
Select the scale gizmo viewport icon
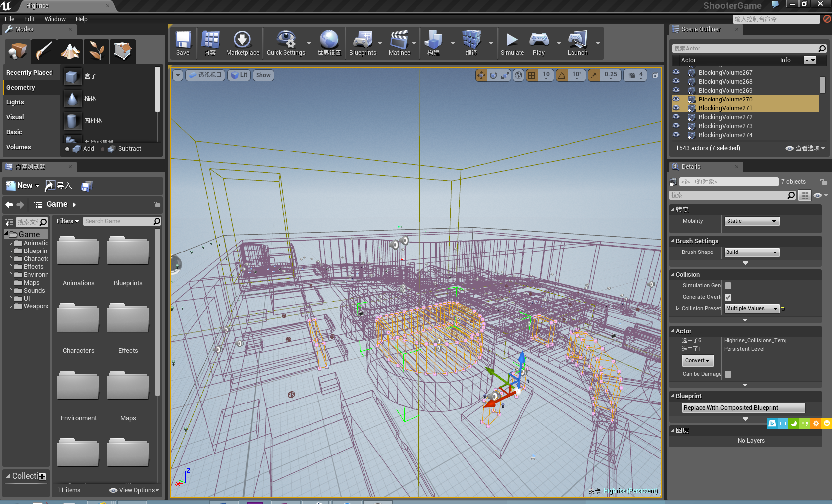pos(505,75)
